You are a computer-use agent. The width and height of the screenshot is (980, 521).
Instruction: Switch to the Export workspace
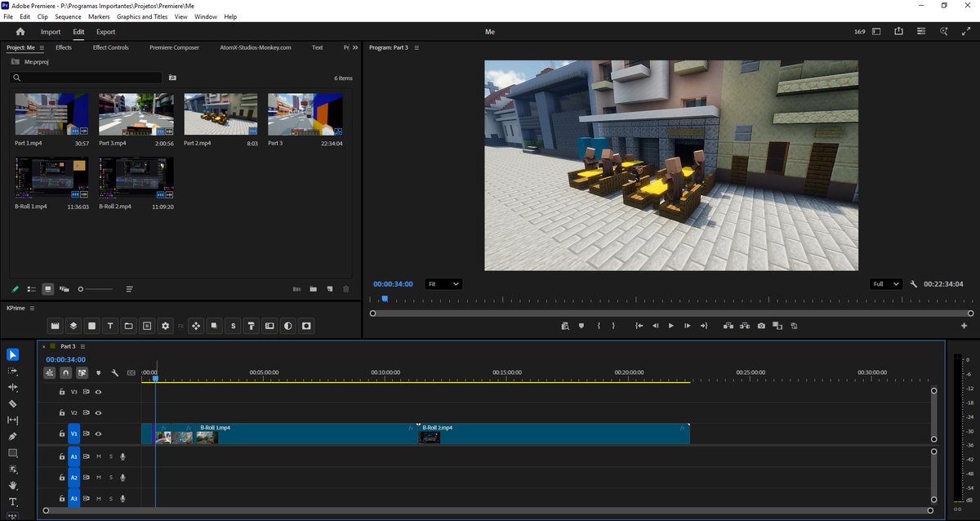[105, 32]
